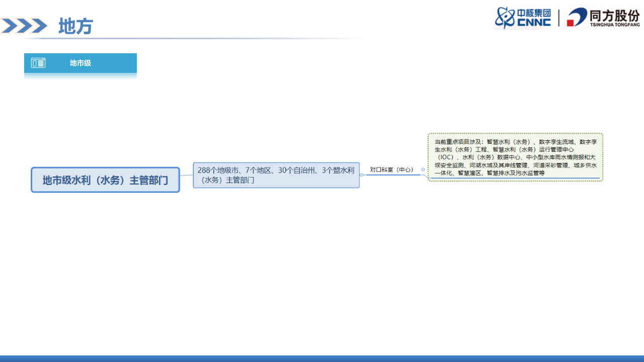644x362 pixels.
Task: Open the 对口科室（中心） link
Action: click(x=391, y=170)
